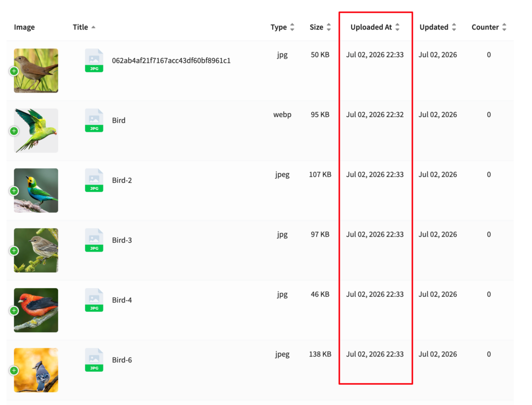Viewport: 532px width, 405px height.
Task: Click the green plus icon on the Bird-4 thumbnail
Action: click(14, 310)
